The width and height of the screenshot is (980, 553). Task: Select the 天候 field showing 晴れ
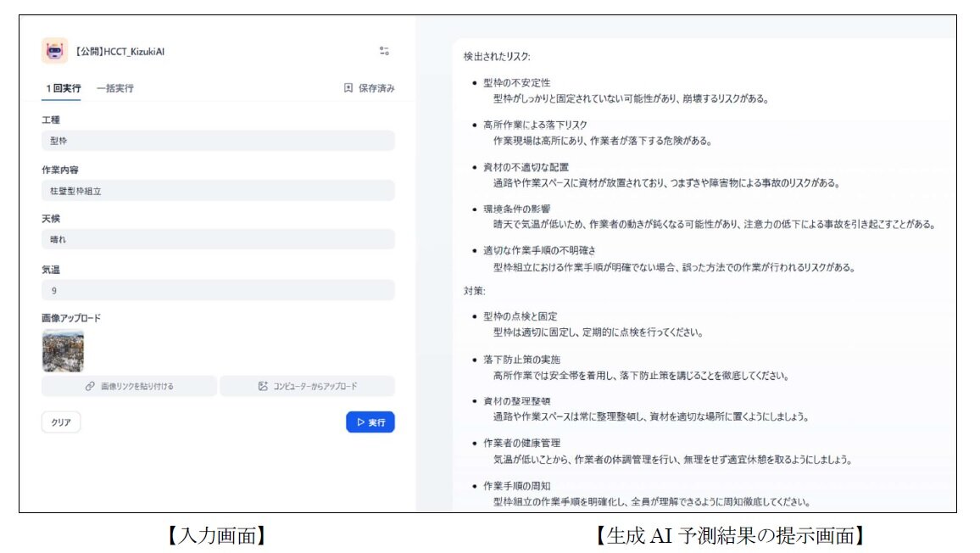coord(218,240)
